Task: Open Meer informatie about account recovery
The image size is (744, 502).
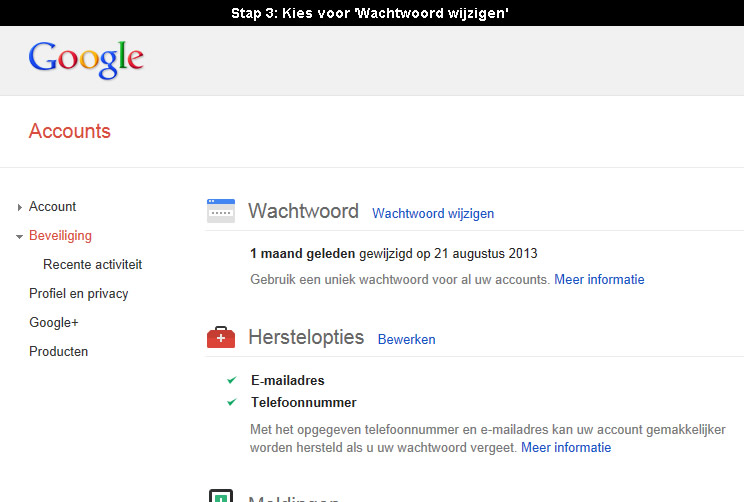Action: click(x=566, y=447)
